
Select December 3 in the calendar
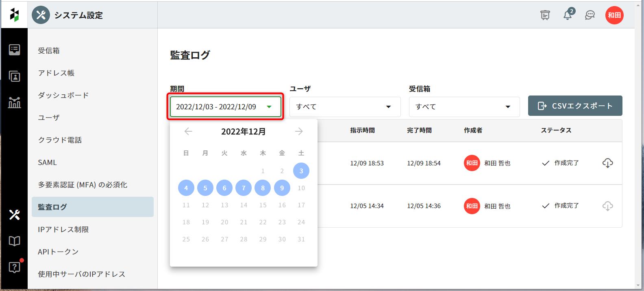(x=301, y=171)
